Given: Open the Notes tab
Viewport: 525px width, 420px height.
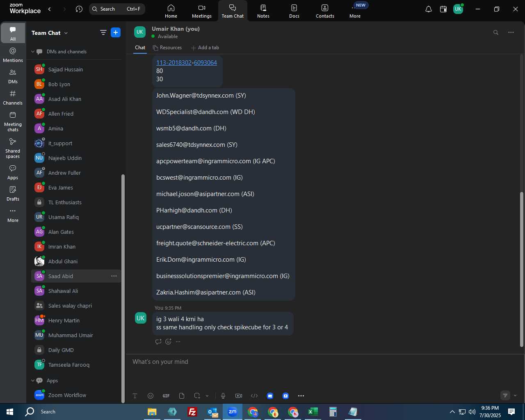Looking at the screenshot, I should pyautogui.click(x=263, y=11).
